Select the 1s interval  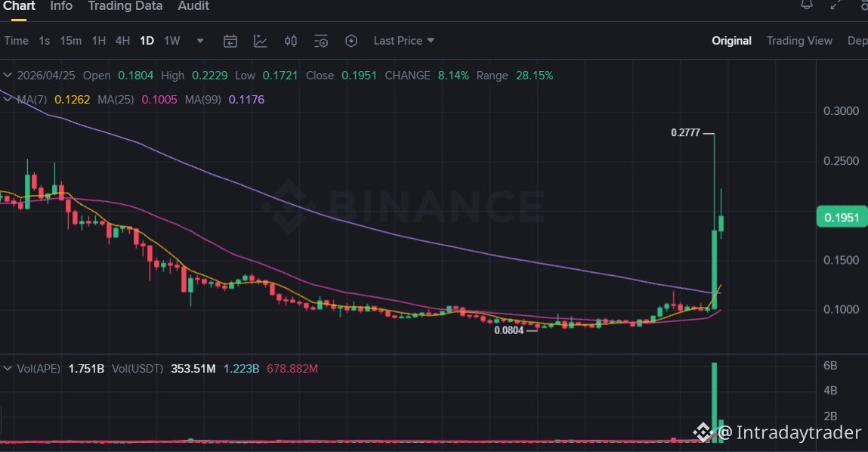(x=45, y=41)
